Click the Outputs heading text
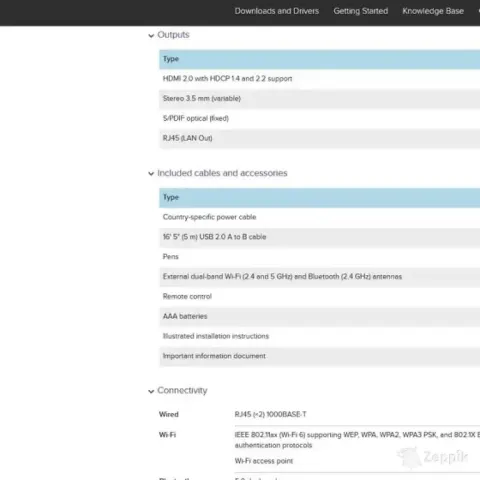480x480 pixels. coord(173,35)
